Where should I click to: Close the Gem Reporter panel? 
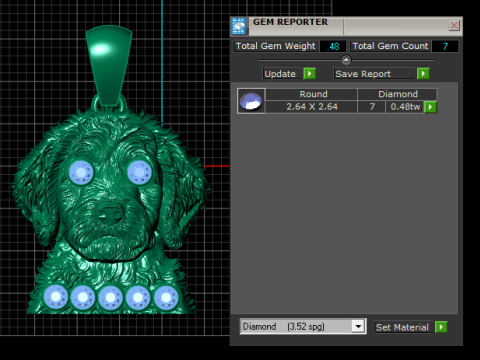454,25
